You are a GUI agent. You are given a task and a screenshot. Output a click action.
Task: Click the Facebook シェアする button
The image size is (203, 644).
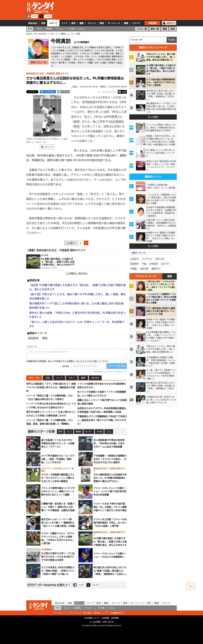click(x=47, y=92)
